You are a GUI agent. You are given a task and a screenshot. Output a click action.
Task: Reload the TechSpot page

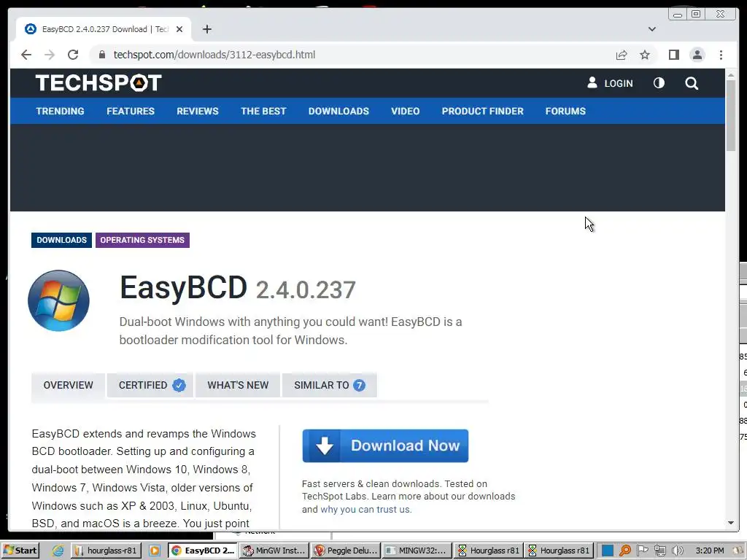point(73,55)
